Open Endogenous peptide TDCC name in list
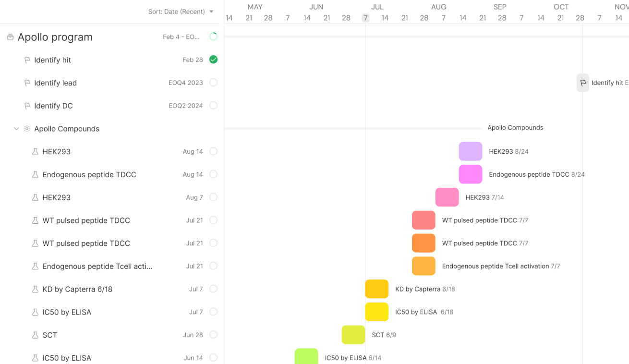The height and width of the screenshot is (364, 629). 89,175
